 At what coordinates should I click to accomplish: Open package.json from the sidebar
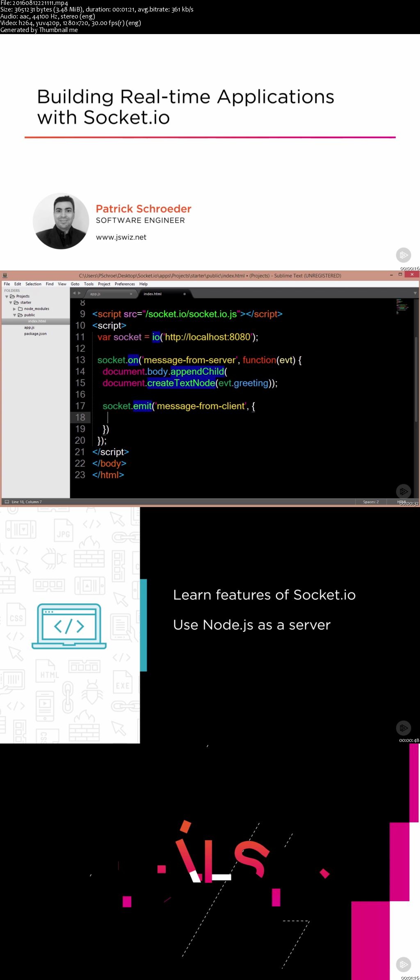click(35, 334)
